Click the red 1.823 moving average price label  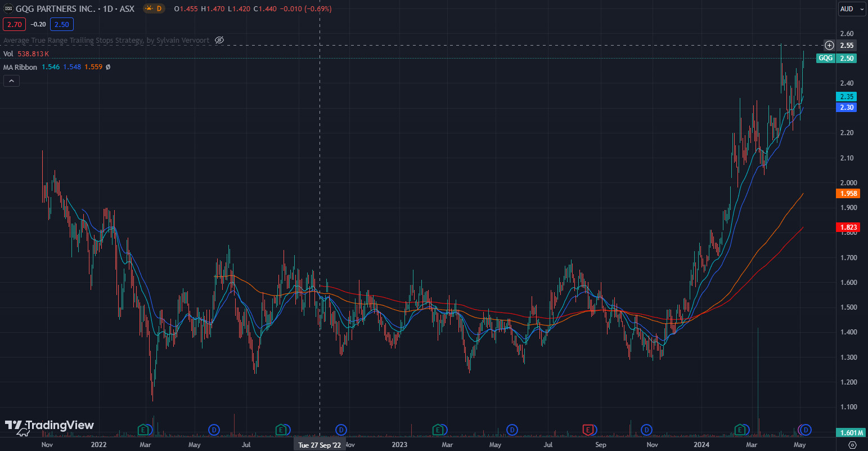point(848,227)
